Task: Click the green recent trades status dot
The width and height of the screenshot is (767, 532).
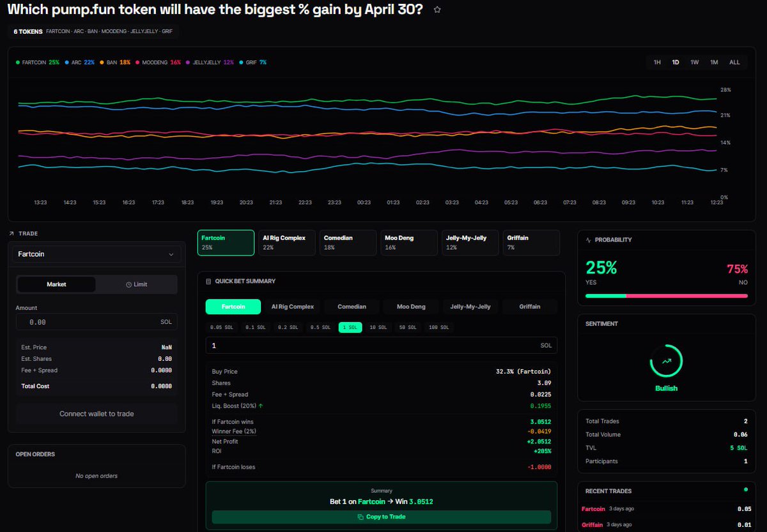Action: [x=745, y=490]
